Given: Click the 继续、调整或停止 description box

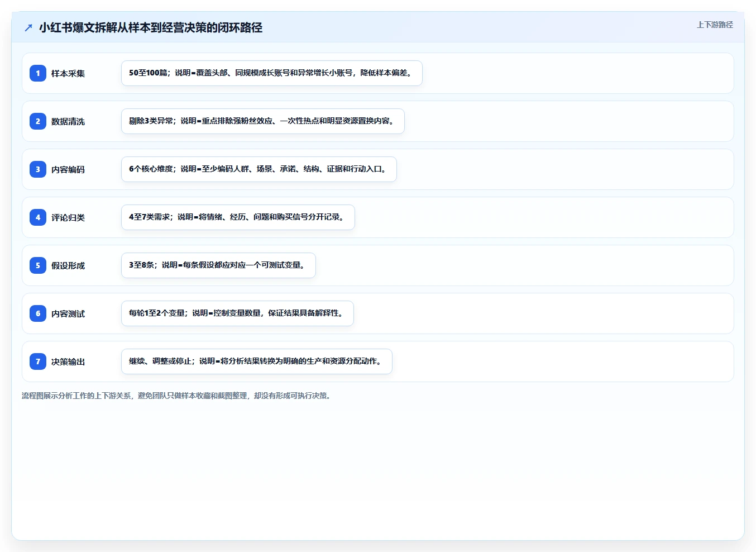Looking at the screenshot, I should tap(257, 361).
